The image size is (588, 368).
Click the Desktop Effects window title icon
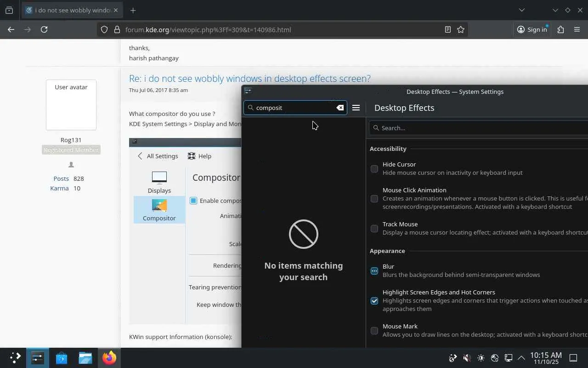coord(248,91)
